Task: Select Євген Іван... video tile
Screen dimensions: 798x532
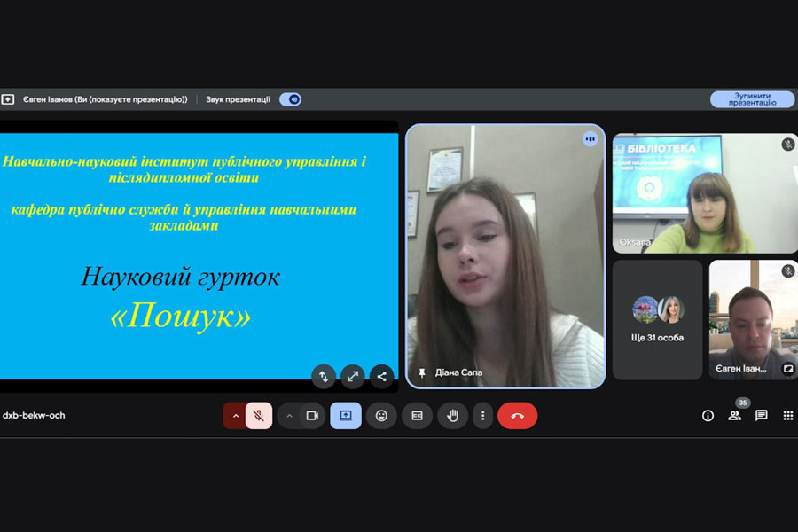Action: (x=753, y=320)
